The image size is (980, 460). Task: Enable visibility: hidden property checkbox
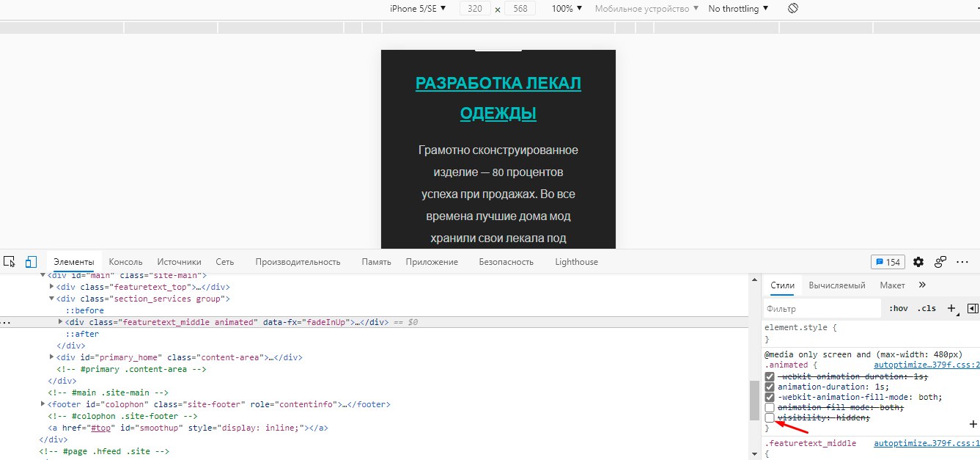pyautogui.click(x=770, y=417)
